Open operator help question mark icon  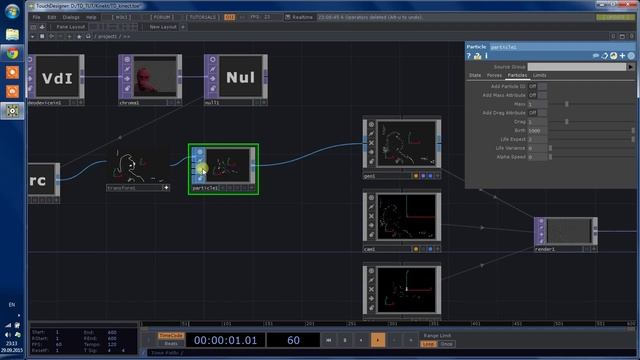coord(469,56)
